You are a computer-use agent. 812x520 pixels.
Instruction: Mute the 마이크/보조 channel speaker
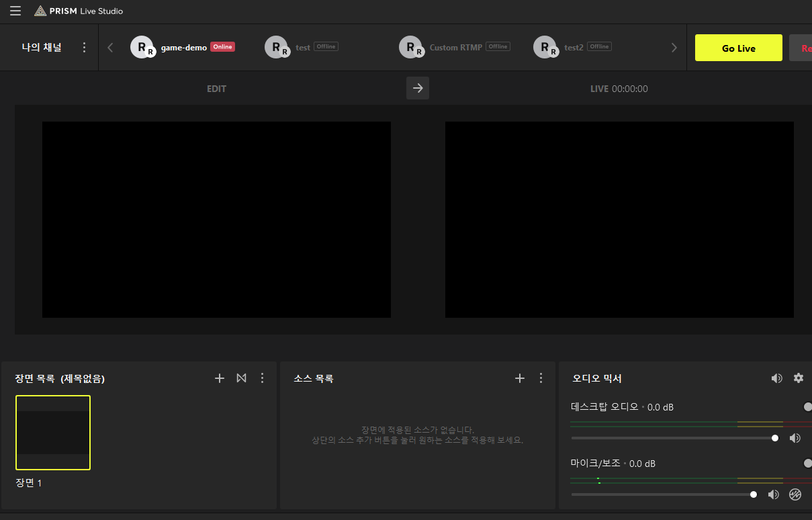coord(773,494)
